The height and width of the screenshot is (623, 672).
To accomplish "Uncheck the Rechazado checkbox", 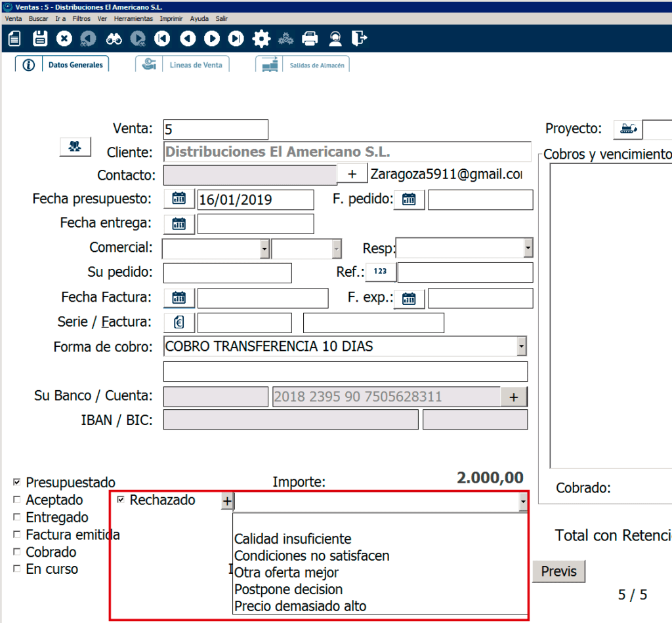I will pyautogui.click(x=121, y=500).
